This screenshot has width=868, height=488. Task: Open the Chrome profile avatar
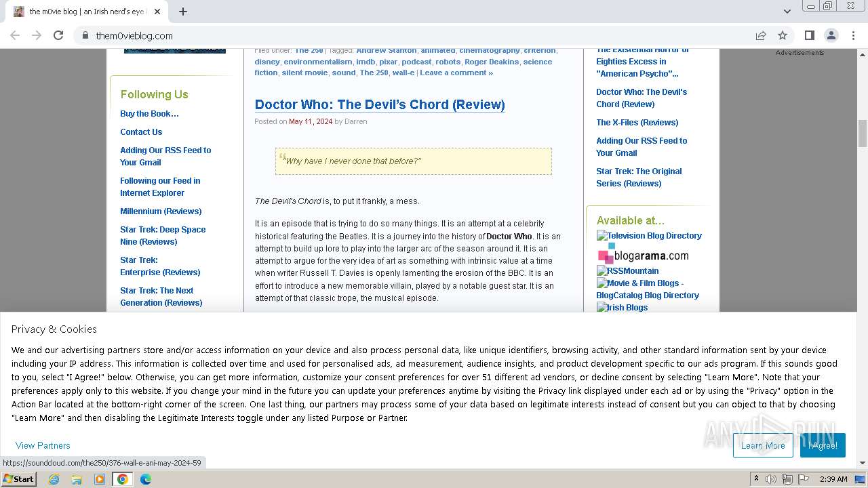(831, 35)
